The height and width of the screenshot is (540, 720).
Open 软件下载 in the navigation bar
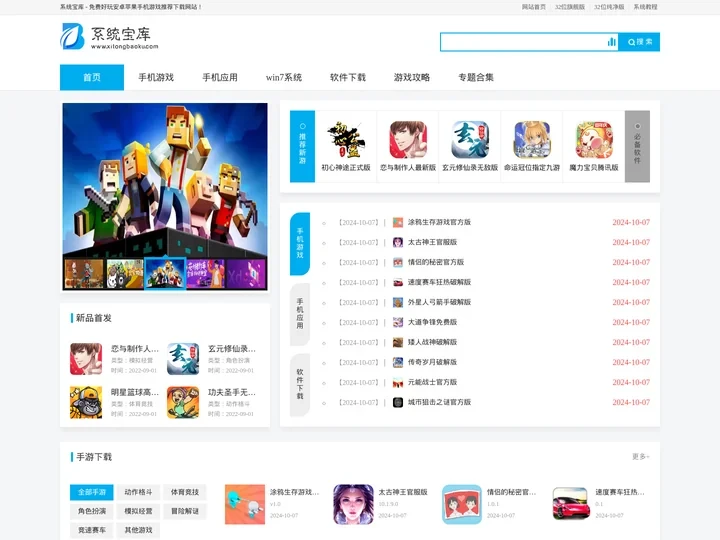pyautogui.click(x=348, y=77)
